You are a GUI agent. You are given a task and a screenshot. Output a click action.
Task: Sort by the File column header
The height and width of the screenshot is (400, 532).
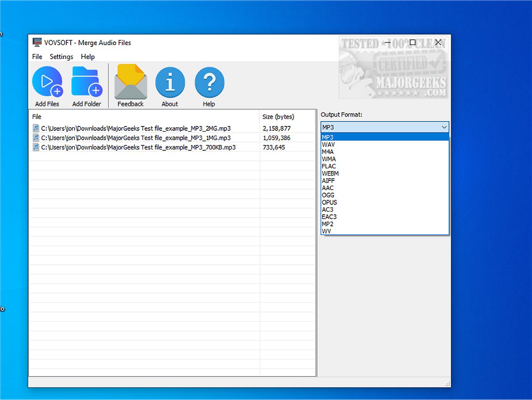click(144, 117)
